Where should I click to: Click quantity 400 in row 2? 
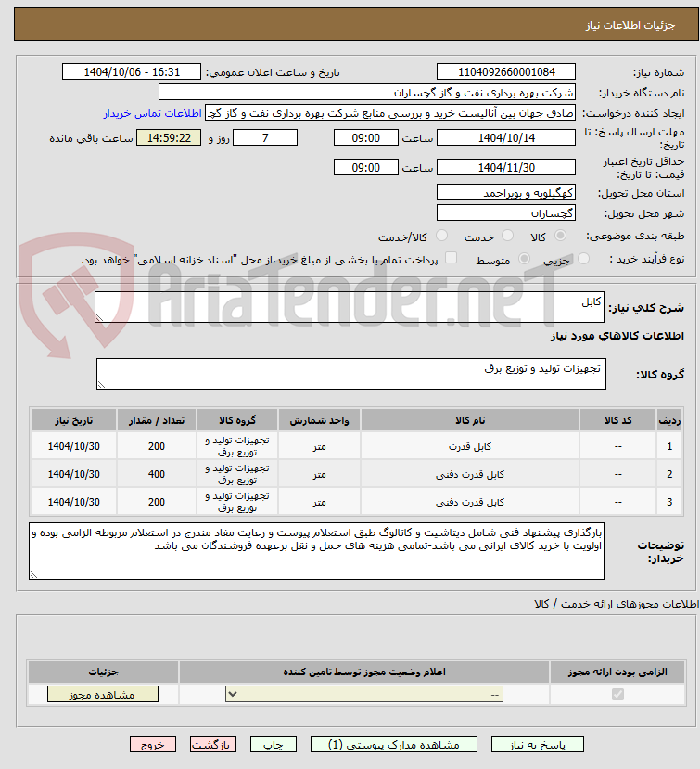coord(157,474)
